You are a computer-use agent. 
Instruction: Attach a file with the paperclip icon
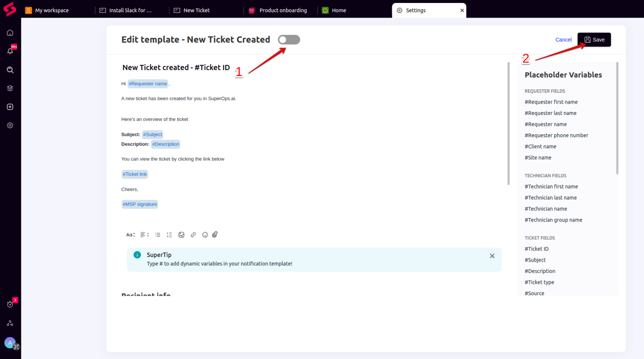pyautogui.click(x=215, y=234)
